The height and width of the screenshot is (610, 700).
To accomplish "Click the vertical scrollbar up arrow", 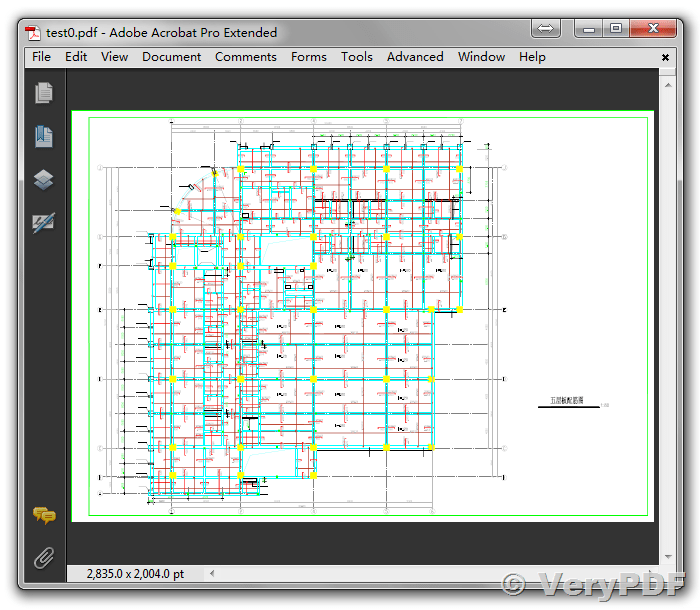I will click(x=668, y=85).
